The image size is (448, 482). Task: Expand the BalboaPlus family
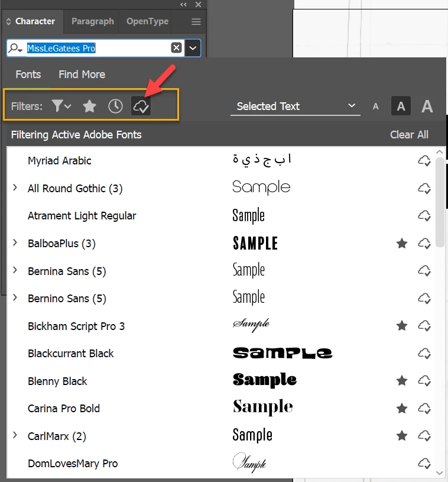point(15,242)
